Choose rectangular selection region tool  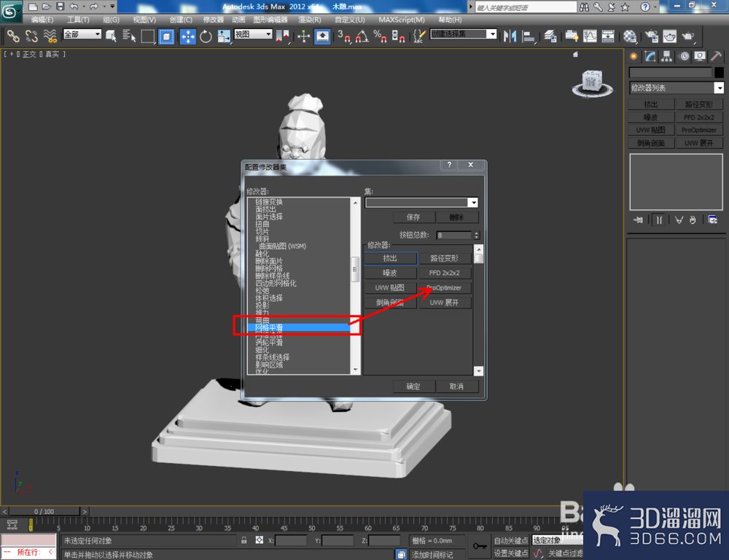(x=148, y=36)
